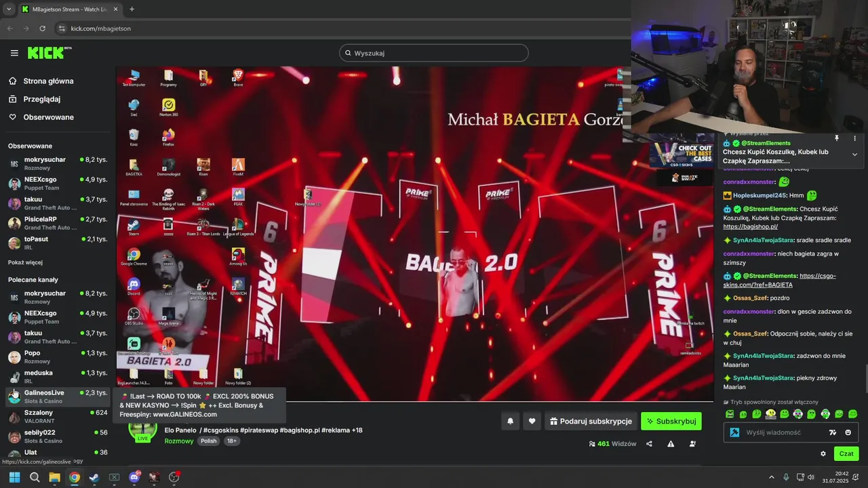Click Discord icon on streamed desktop

[x=134, y=286]
